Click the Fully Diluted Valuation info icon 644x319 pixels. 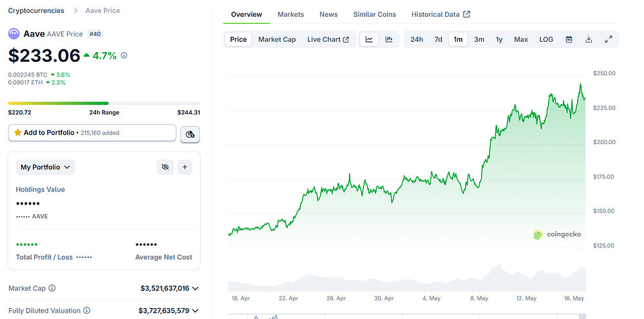[87, 311]
